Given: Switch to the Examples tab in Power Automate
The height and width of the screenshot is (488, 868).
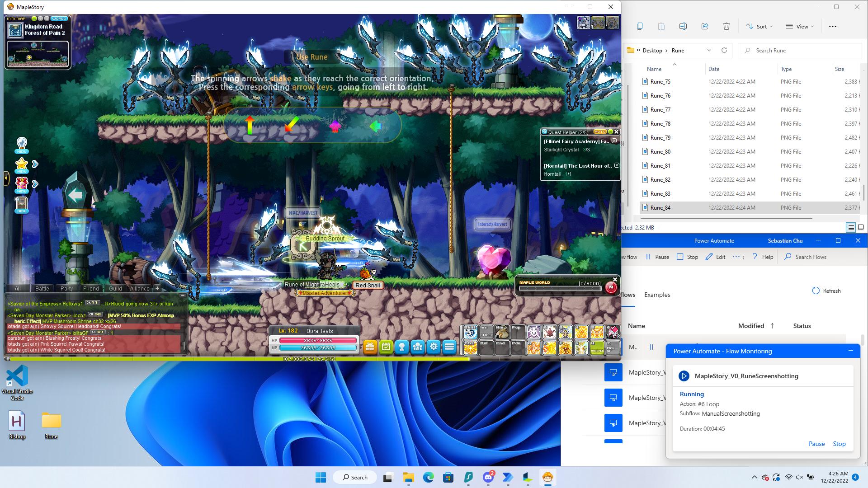Looking at the screenshot, I should coord(657,295).
